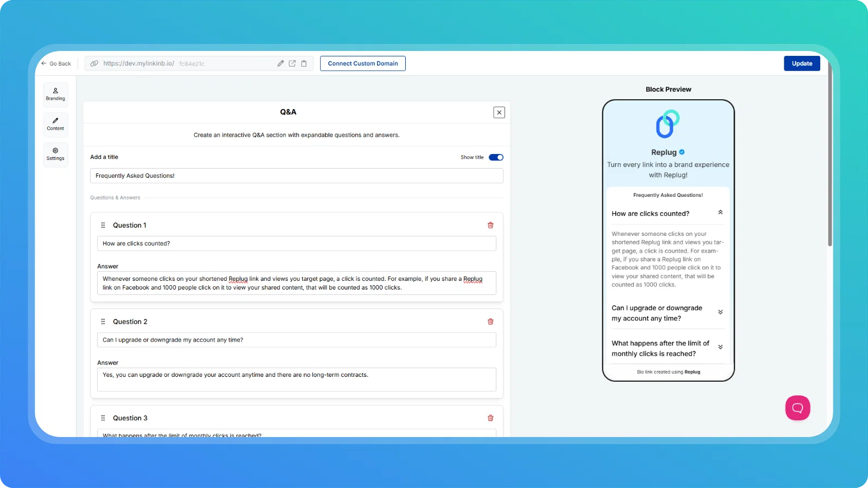
Task: Delete Question 1 with trash icon
Action: tap(490, 225)
